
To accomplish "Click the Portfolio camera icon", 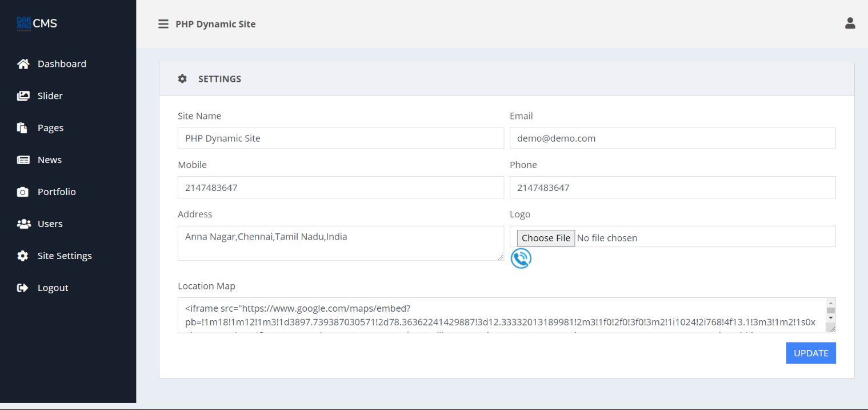I will click(23, 192).
